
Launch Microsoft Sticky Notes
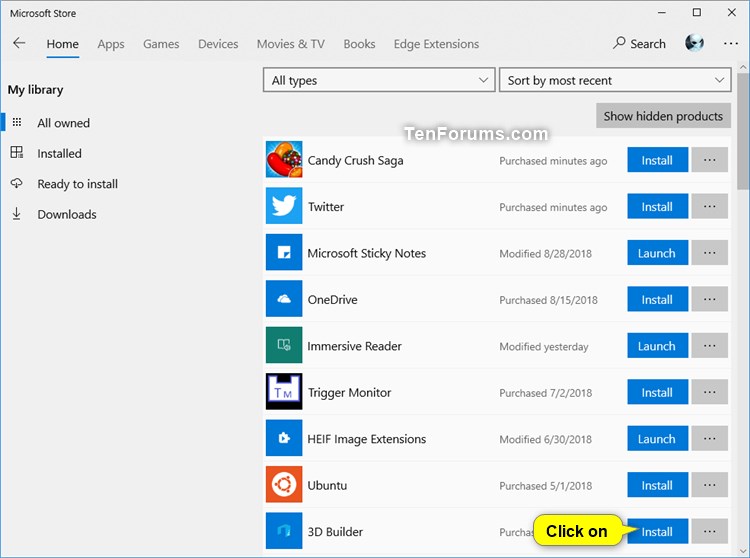(657, 252)
